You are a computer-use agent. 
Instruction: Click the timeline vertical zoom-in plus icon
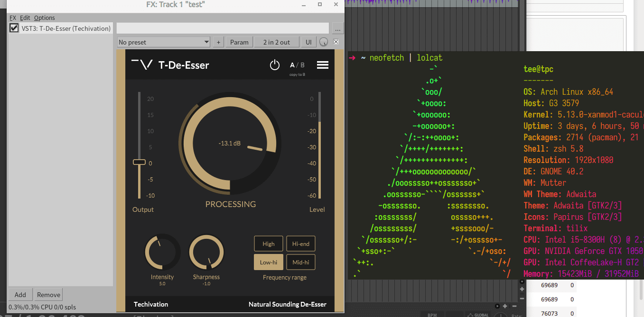pos(522,289)
